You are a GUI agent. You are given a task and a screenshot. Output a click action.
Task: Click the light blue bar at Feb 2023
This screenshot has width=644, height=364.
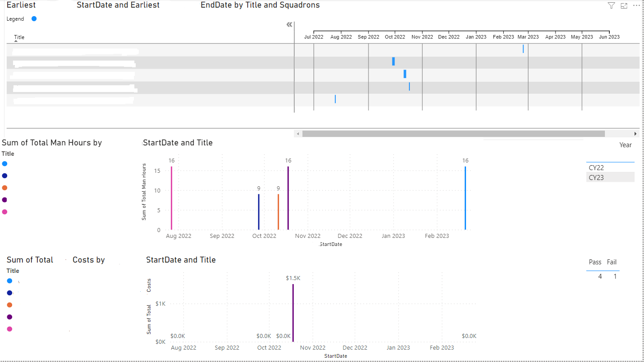tap(465, 198)
